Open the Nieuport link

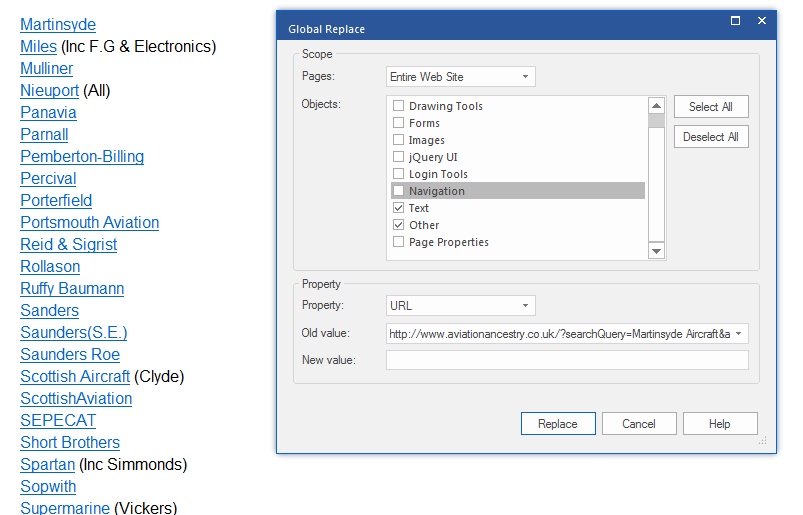pyautogui.click(x=50, y=91)
